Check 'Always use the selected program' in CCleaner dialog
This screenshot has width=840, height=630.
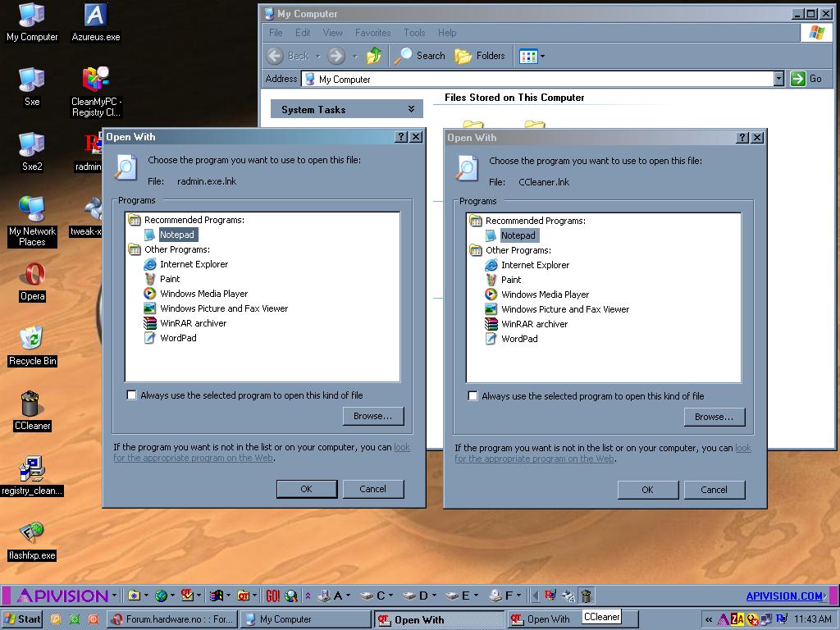pos(472,396)
